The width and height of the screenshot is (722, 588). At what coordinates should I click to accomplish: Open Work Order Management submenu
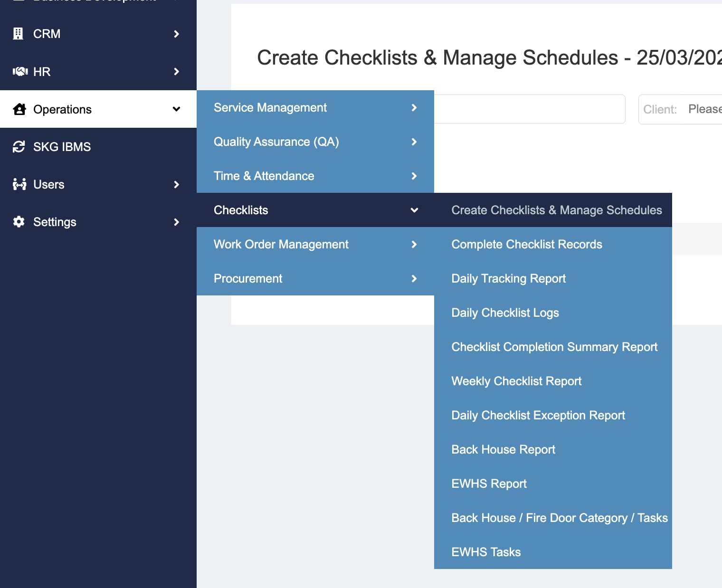(281, 245)
